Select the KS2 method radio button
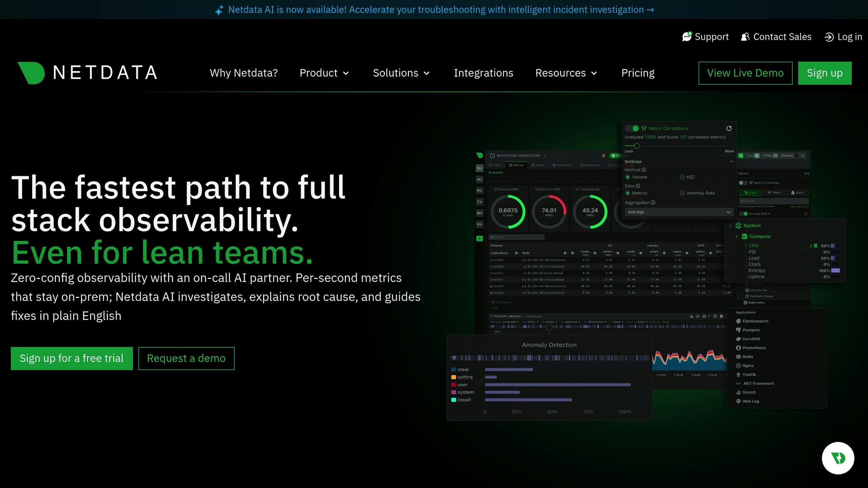The height and width of the screenshot is (488, 868). (682, 177)
